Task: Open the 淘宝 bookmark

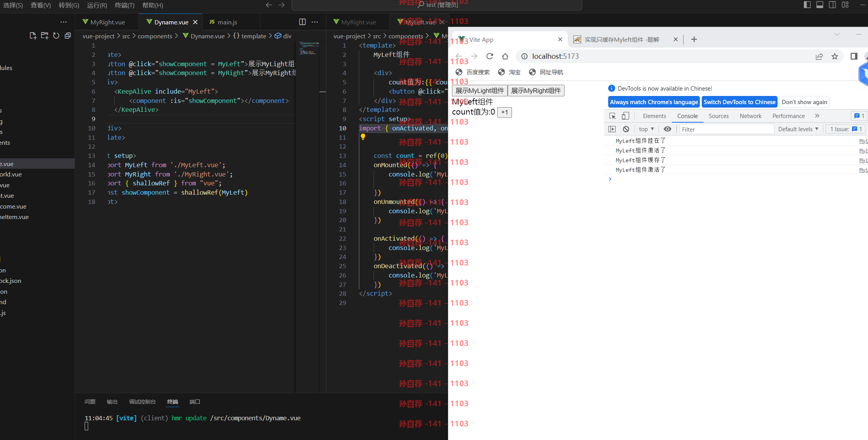Action: pos(509,72)
